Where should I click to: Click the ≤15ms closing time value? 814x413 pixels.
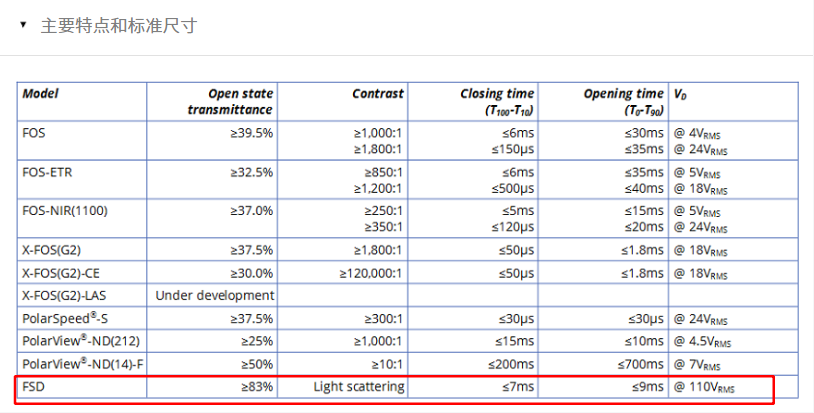click(514, 341)
